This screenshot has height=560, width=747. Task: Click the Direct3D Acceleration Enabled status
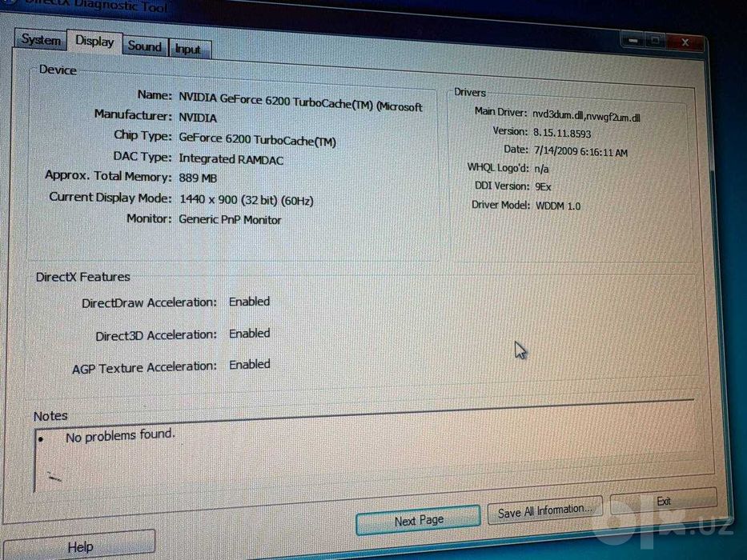point(249,334)
